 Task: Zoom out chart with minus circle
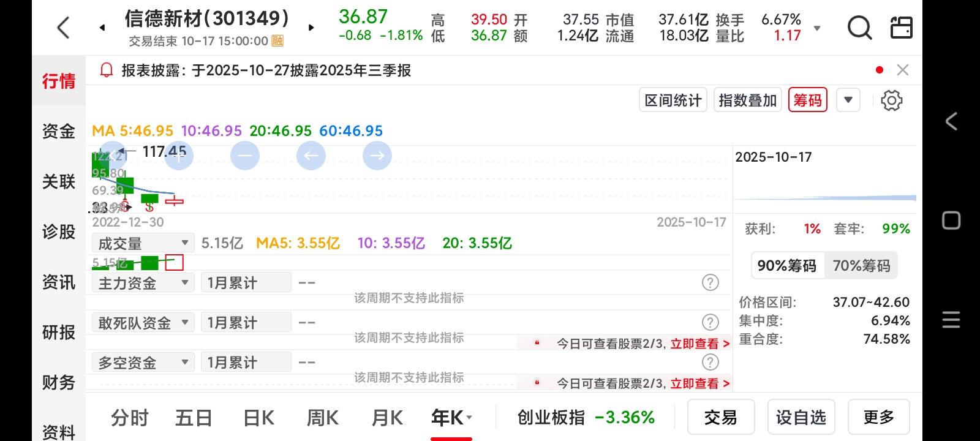245,156
